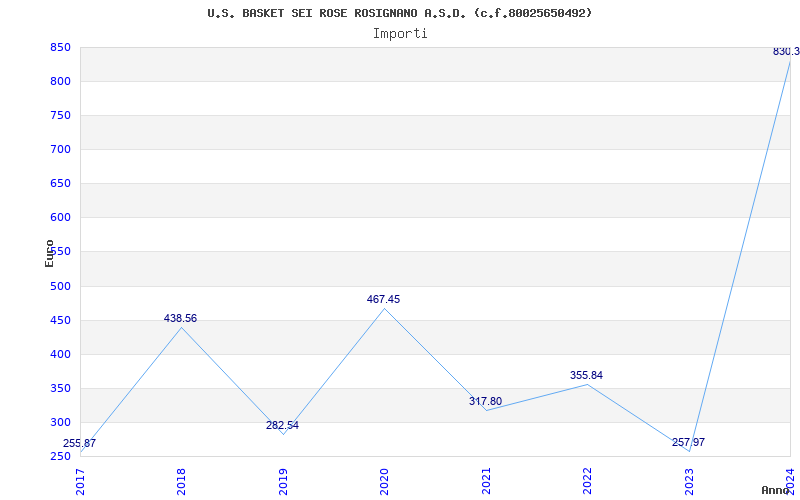Select the 282.54 data label for 2019
800x500 pixels.
pyautogui.click(x=282, y=426)
